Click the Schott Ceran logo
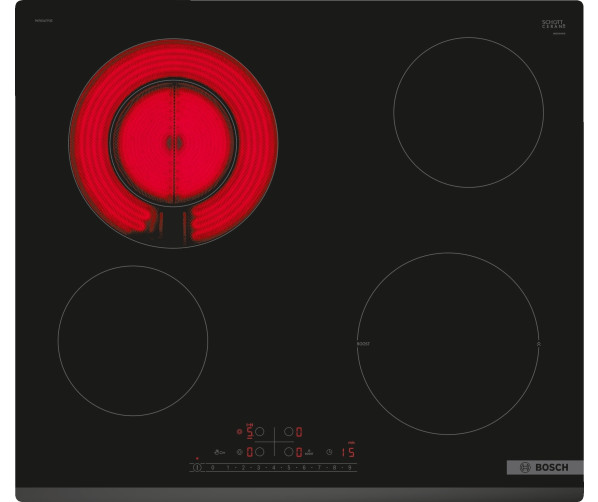 (554, 24)
